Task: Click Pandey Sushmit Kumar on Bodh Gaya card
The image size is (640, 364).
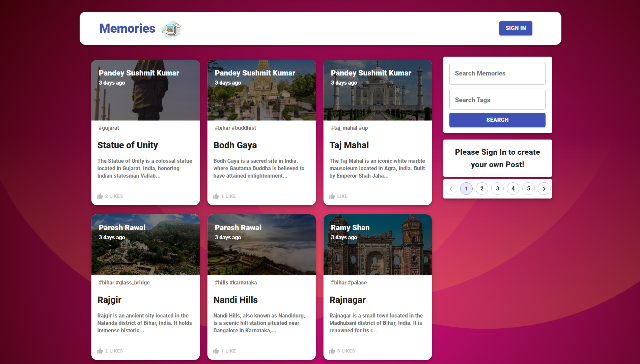Action: click(x=255, y=73)
